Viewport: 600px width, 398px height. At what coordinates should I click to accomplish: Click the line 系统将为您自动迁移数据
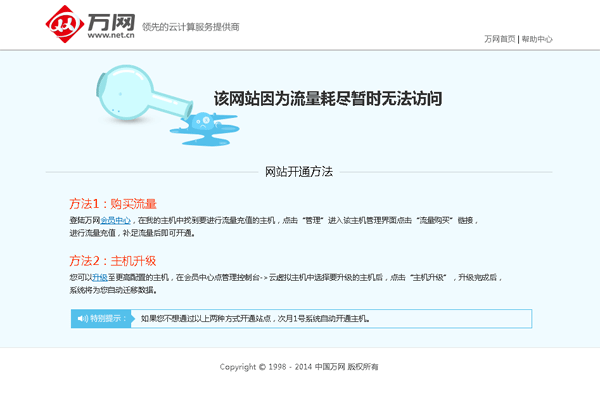pos(113,290)
